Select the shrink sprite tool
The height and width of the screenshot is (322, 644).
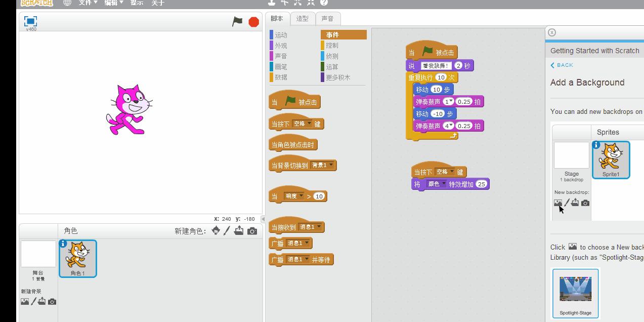click(311, 3)
